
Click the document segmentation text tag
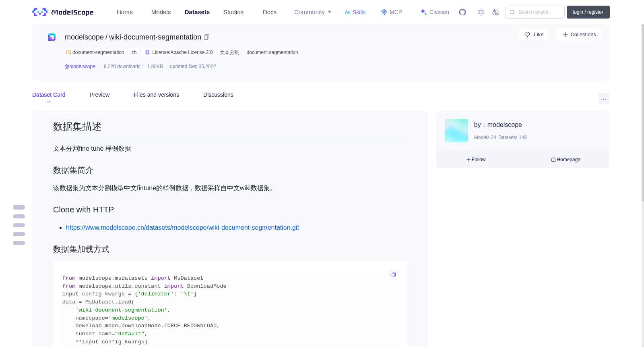coord(272,52)
